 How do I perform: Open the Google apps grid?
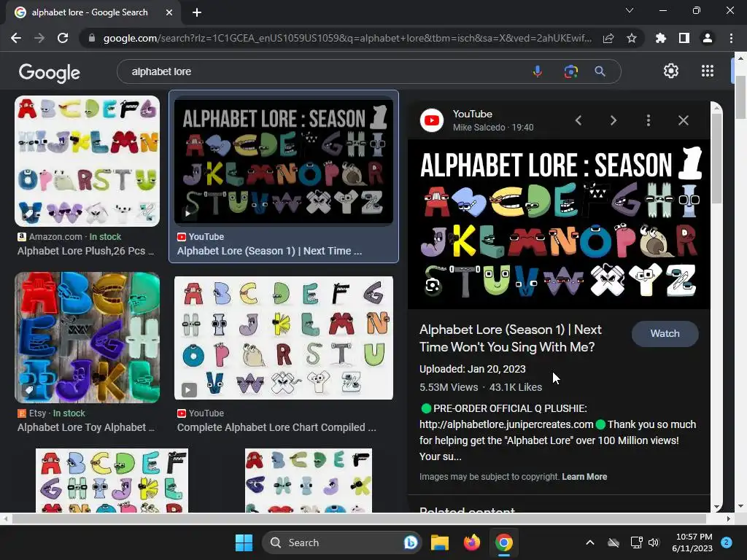pyautogui.click(x=708, y=71)
